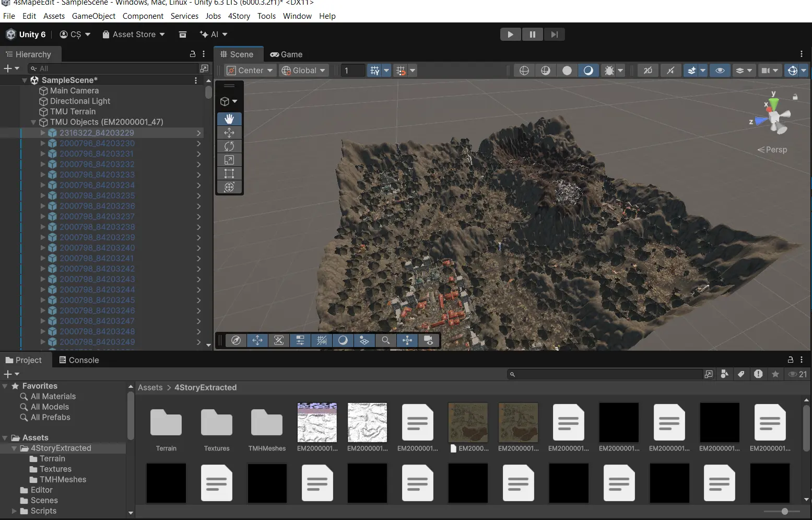Viewport: 812px width, 520px height.
Task: Select wireframe draw mode globe icon
Action: [524, 71]
